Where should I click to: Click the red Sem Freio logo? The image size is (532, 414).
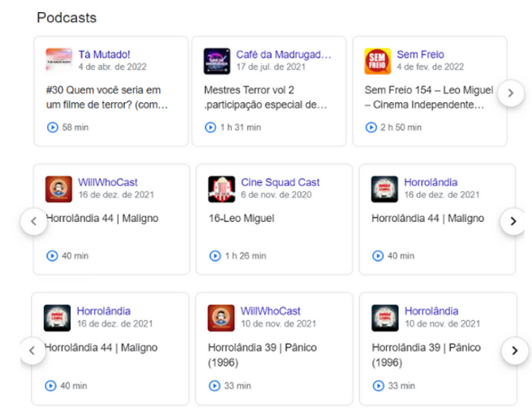[378, 61]
